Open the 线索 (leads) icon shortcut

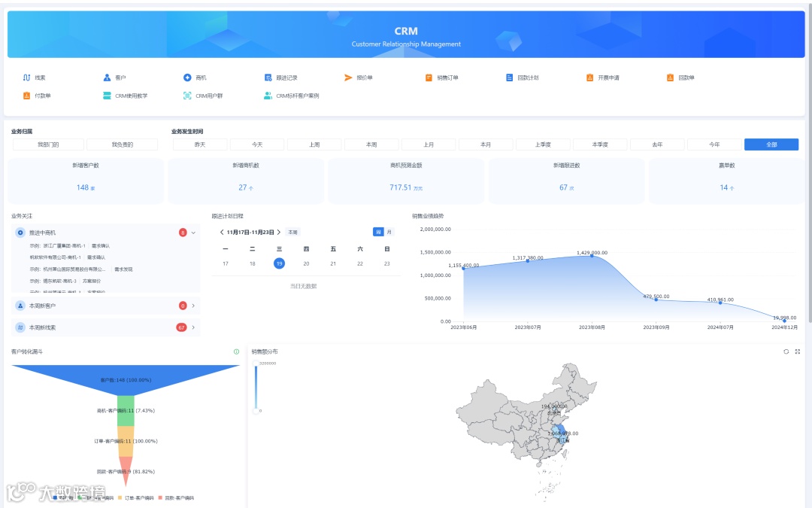coord(26,78)
